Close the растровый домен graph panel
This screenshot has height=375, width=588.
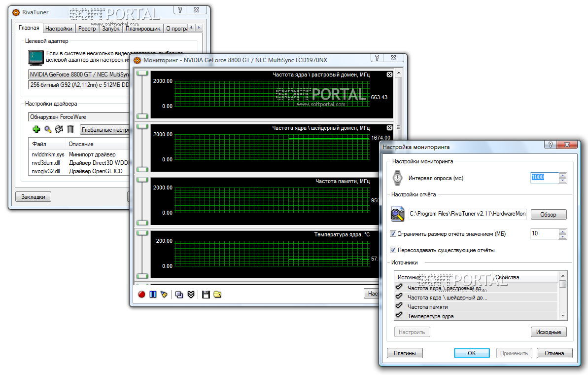coord(390,75)
